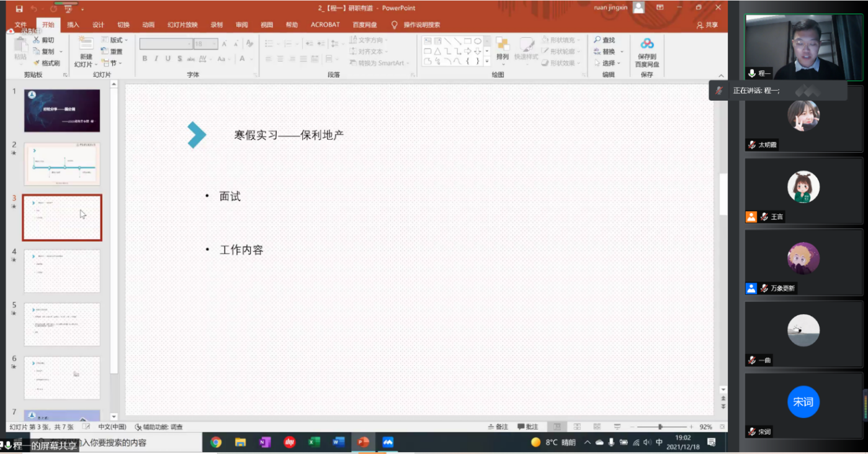This screenshot has height=454, width=868.
Task: Toggle the Notes (备注) pane
Action: 498,427
